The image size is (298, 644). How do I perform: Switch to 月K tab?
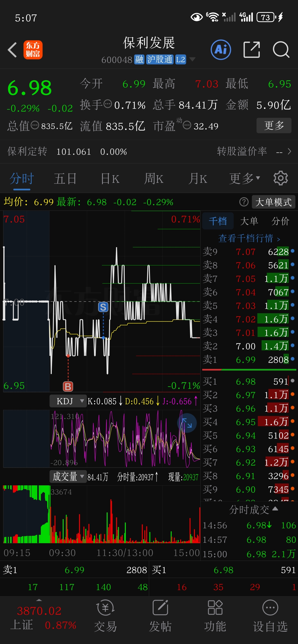click(197, 179)
